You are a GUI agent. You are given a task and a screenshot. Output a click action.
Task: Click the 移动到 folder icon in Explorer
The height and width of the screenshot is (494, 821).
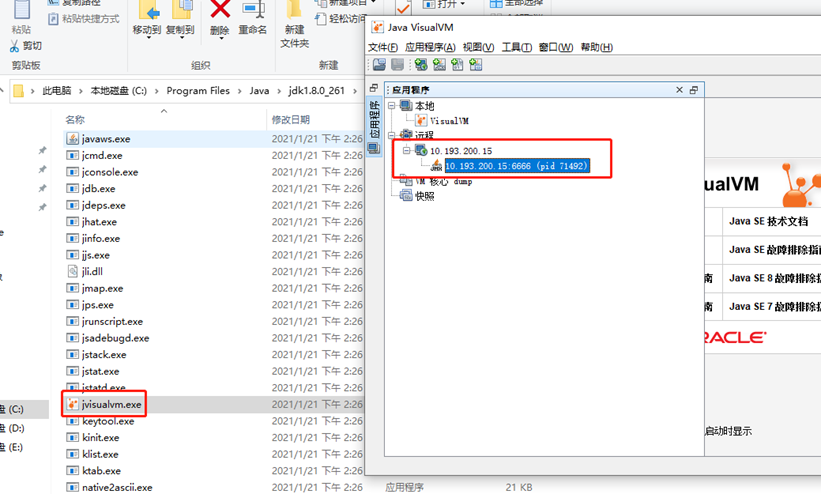pyautogui.click(x=147, y=9)
